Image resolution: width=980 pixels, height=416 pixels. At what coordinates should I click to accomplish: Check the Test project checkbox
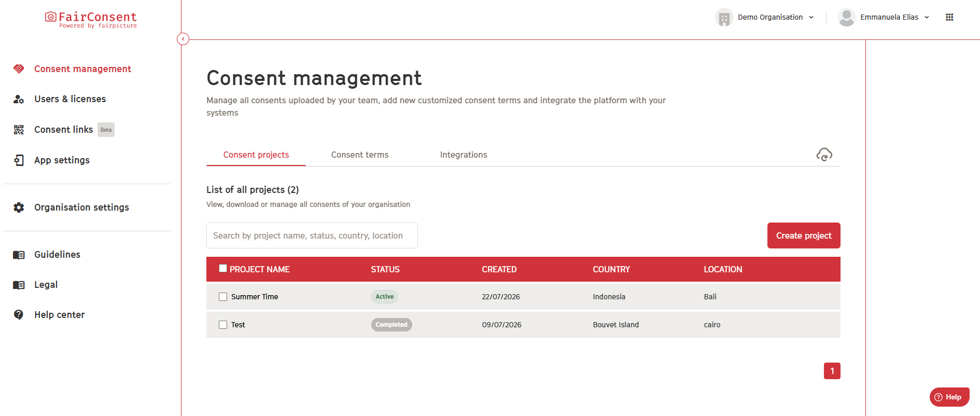tap(223, 325)
